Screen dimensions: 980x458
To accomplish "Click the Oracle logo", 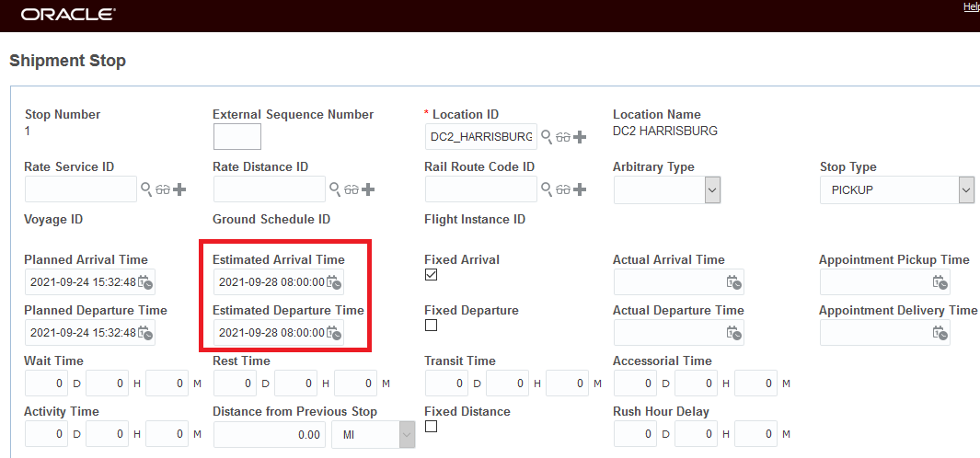I will (x=68, y=15).
